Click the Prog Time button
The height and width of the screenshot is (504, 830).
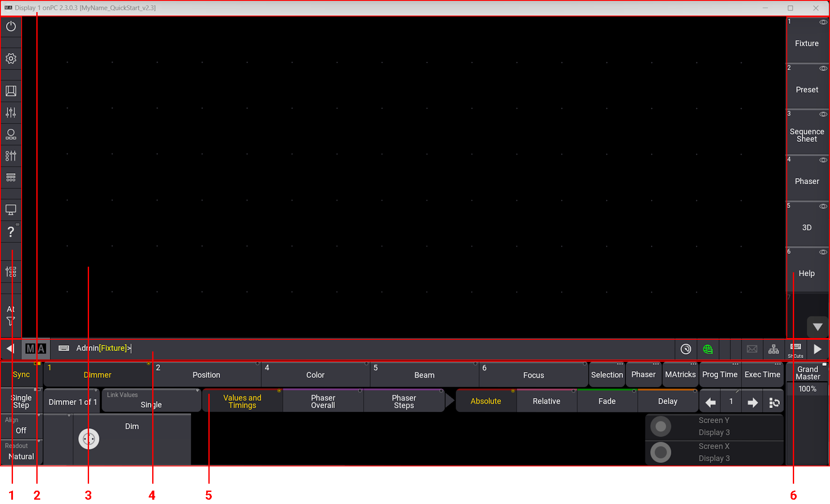point(719,375)
